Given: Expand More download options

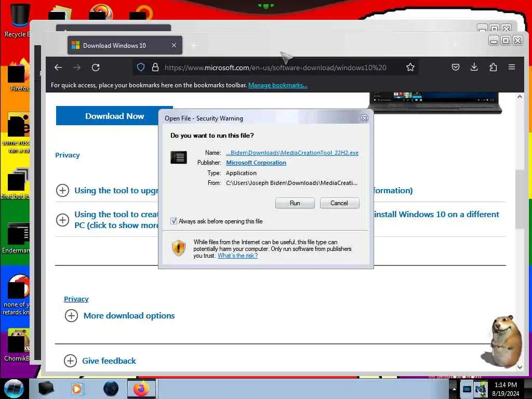Looking at the screenshot, I should (x=71, y=315).
